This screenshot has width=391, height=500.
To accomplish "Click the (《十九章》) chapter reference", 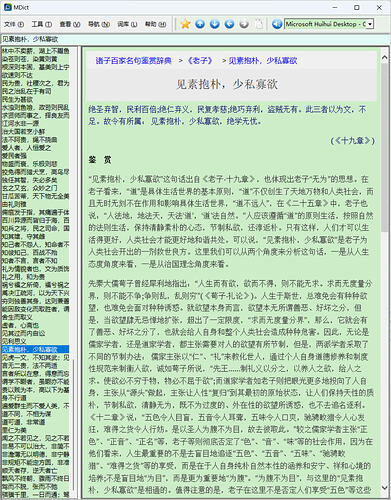I will (x=352, y=141).
